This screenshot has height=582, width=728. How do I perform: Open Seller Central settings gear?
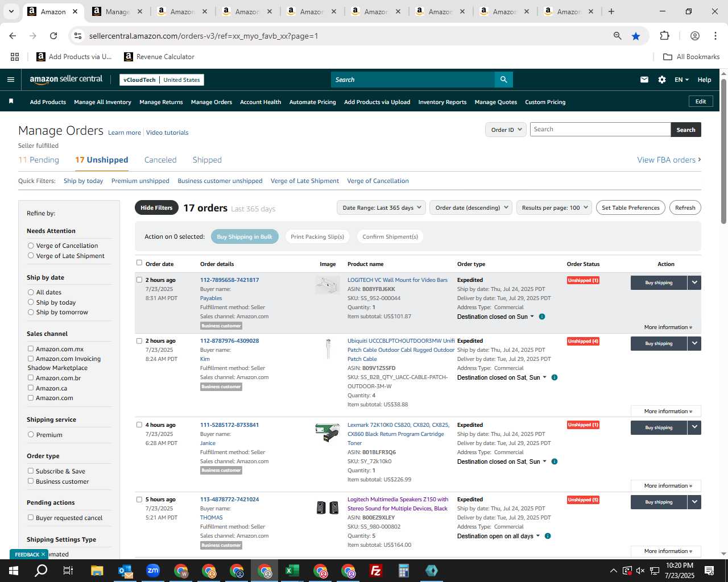pos(662,80)
